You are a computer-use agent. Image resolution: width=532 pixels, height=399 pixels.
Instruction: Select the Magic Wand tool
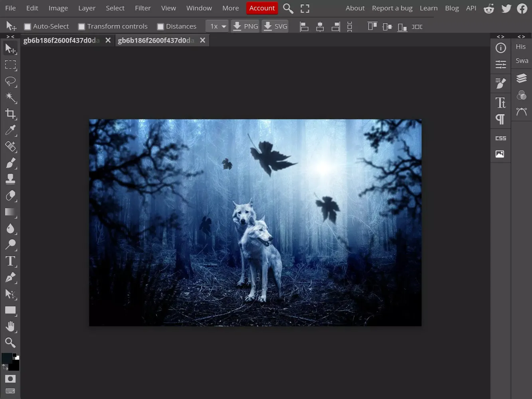[x=10, y=98]
